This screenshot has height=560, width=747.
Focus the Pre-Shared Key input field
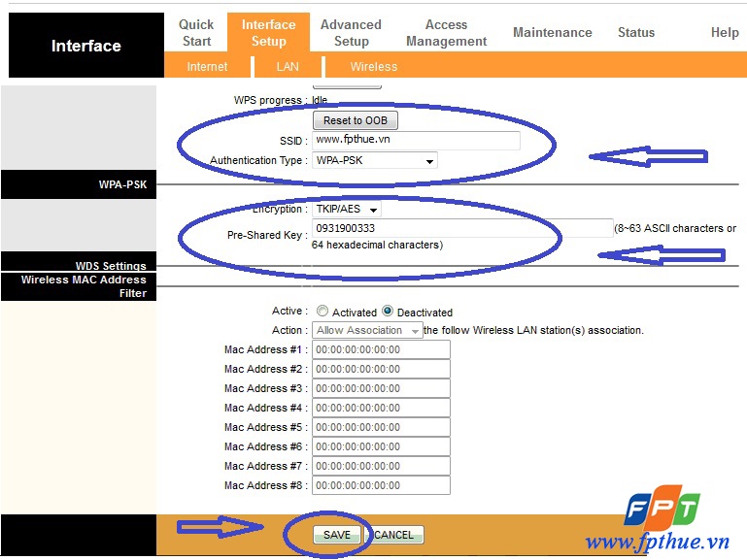pos(461,228)
